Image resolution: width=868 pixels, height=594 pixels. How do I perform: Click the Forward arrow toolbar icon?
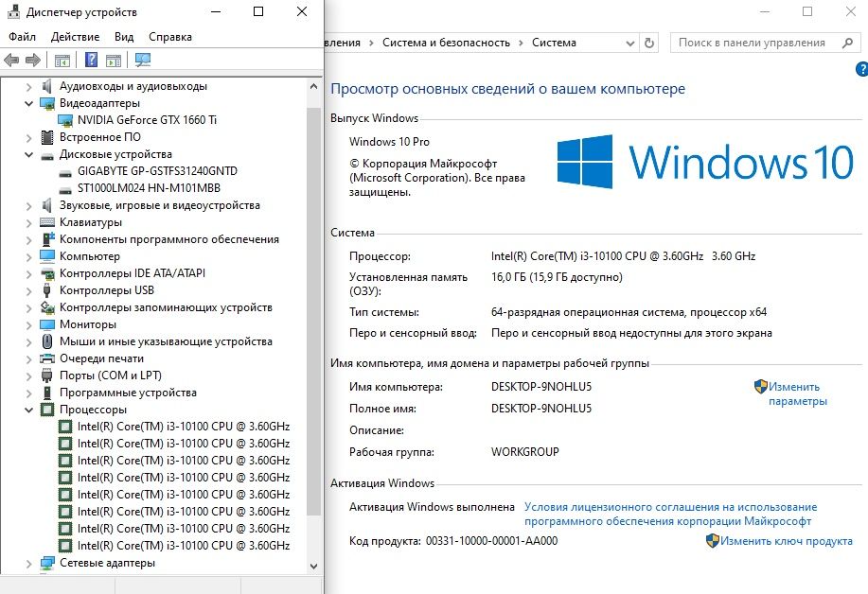[33, 60]
